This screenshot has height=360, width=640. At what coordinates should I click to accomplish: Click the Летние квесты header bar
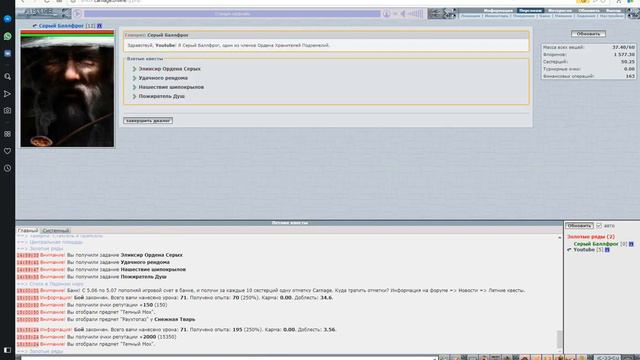click(x=289, y=223)
